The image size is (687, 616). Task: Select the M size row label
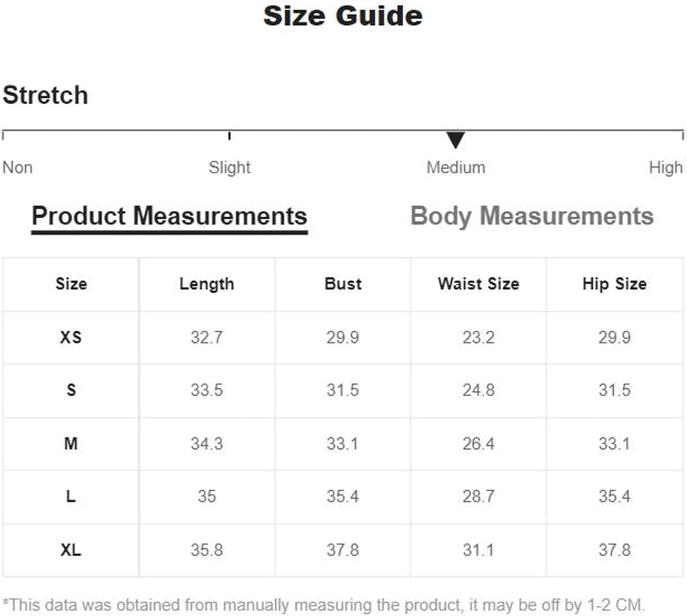pos(71,443)
